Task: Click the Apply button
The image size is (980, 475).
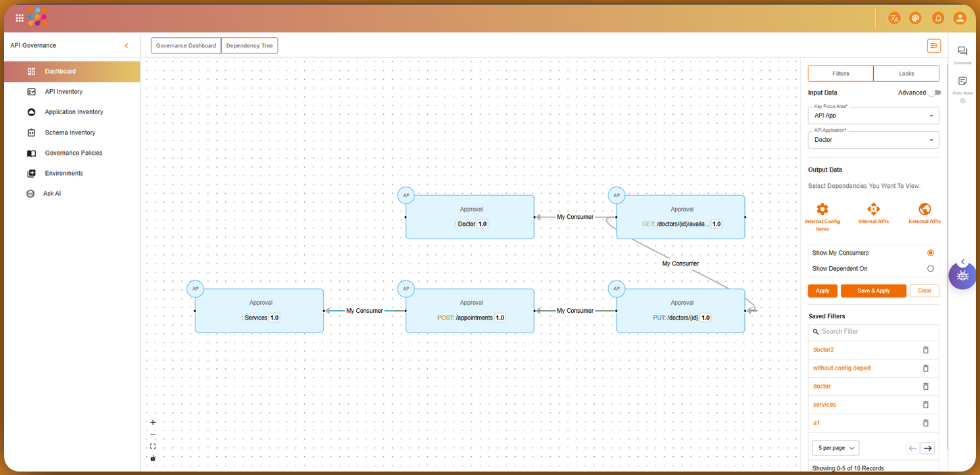Action: pos(823,291)
